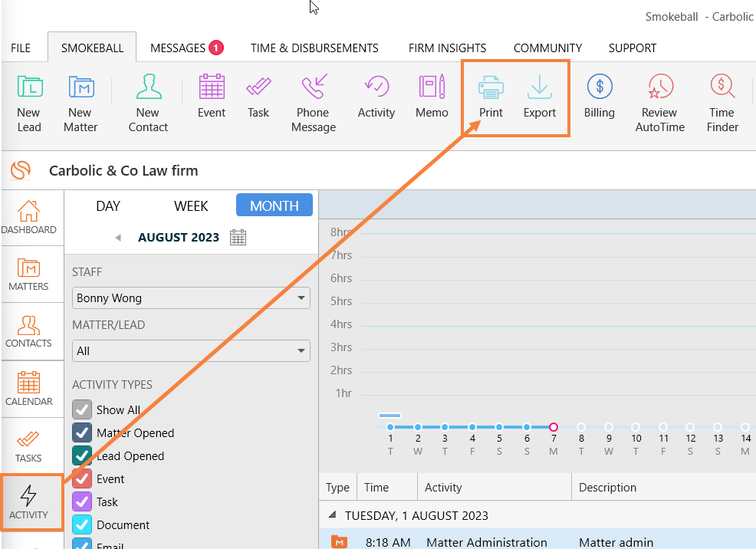756x549 pixels.
Task: Open Billing from the ribbon
Action: [600, 97]
